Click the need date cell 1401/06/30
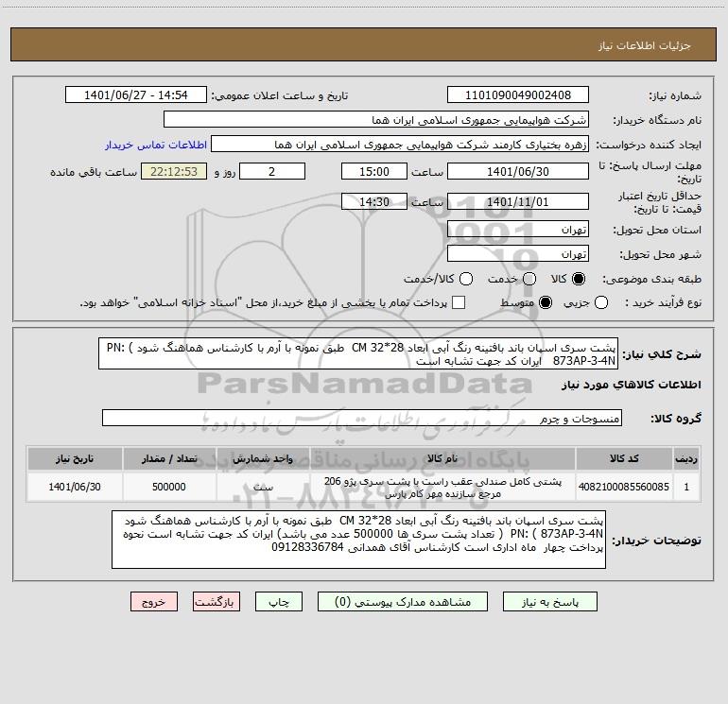The image size is (728, 704). click(75, 487)
